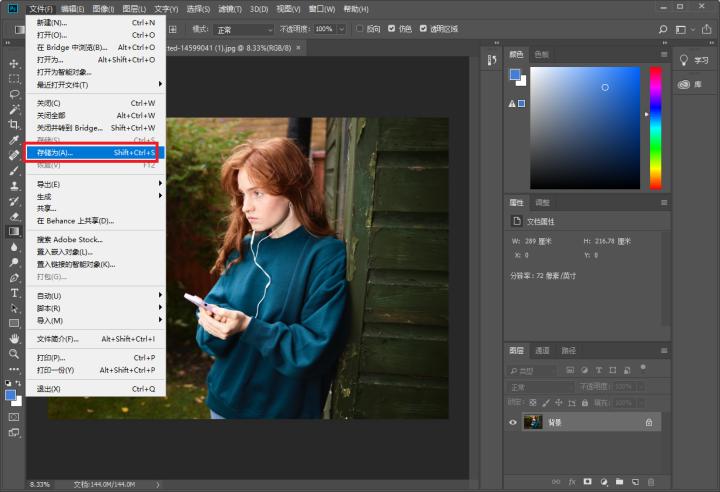Viewport: 720px width, 492px height.
Task: Select the Hand tool
Action: click(x=14, y=338)
